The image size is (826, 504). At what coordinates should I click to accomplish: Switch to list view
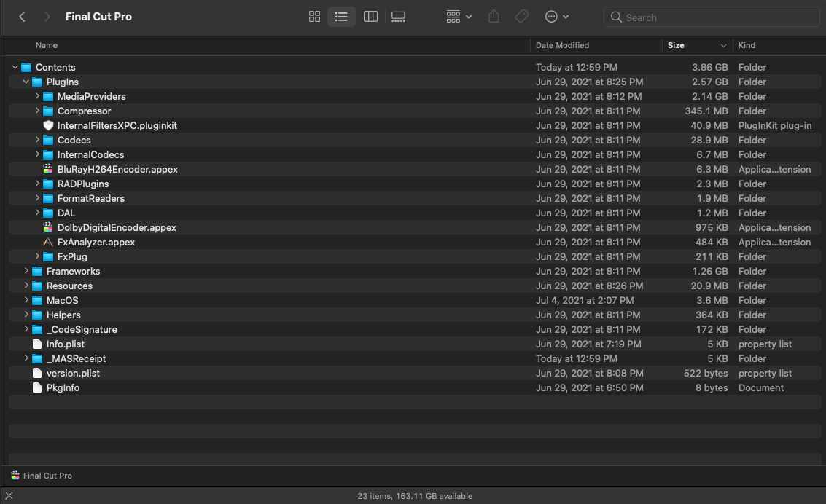[341, 17]
